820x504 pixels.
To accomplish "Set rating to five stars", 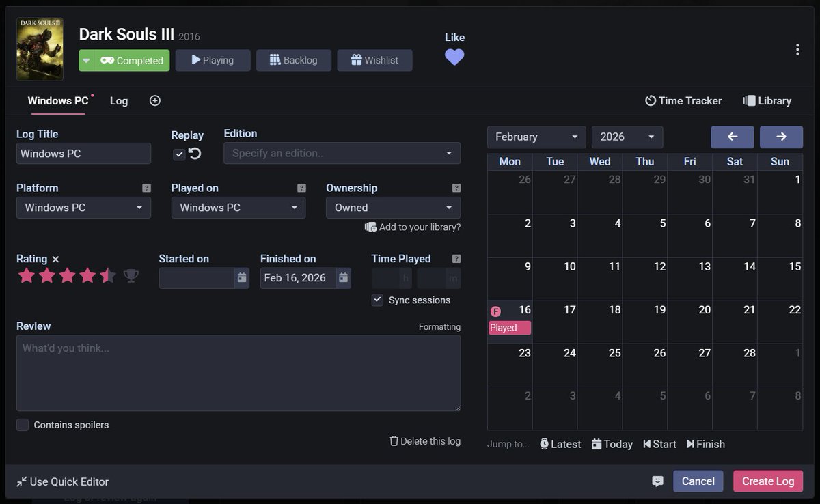I will click(x=108, y=276).
